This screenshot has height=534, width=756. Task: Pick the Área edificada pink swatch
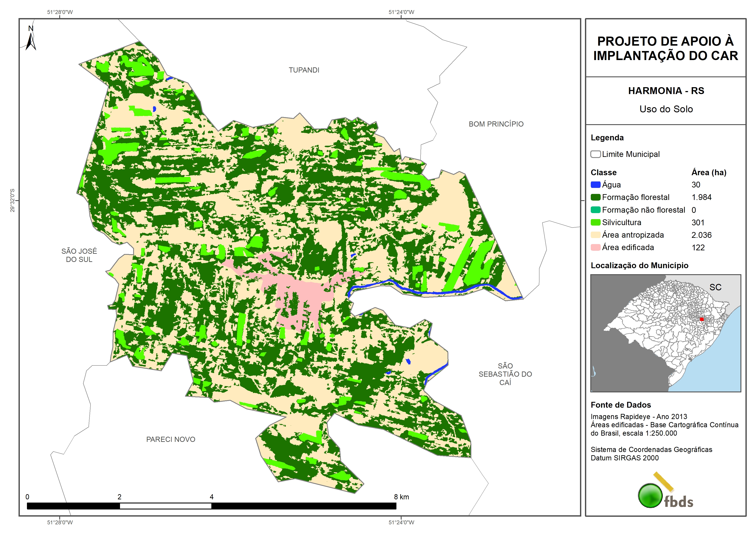click(595, 248)
